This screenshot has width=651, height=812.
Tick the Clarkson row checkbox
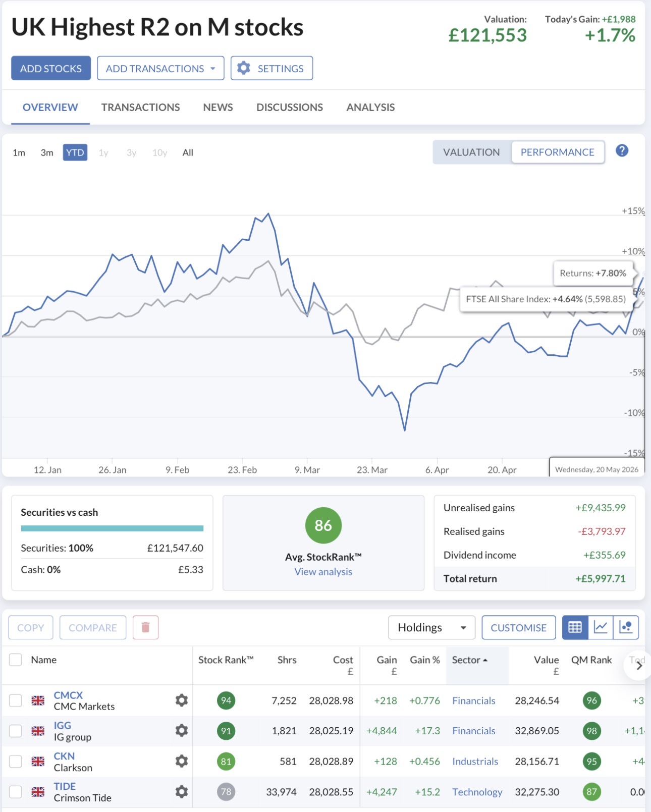tap(16, 762)
